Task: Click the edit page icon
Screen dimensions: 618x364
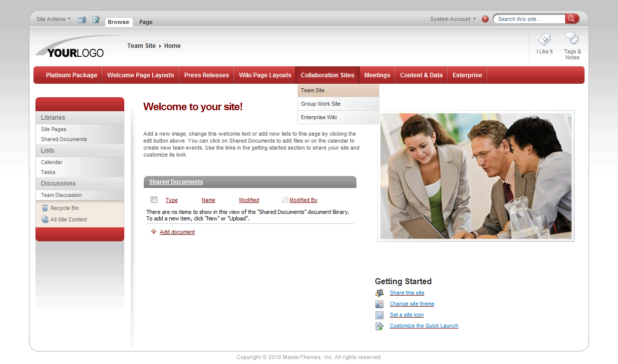Action: coord(96,19)
